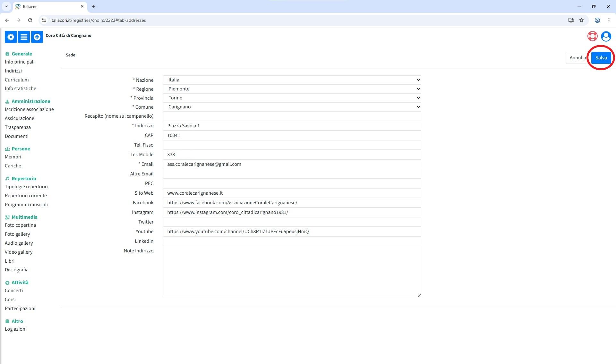Open the Foto gallery sidebar item

(17, 234)
